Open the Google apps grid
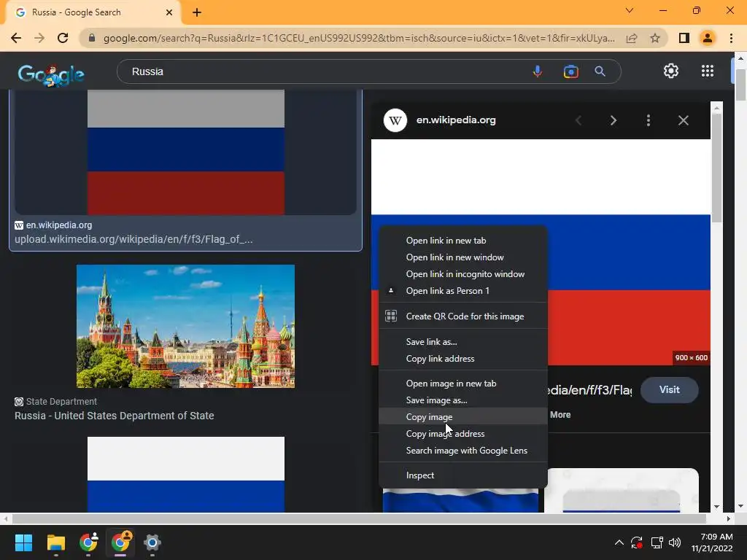The image size is (747, 560). point(708,71)
